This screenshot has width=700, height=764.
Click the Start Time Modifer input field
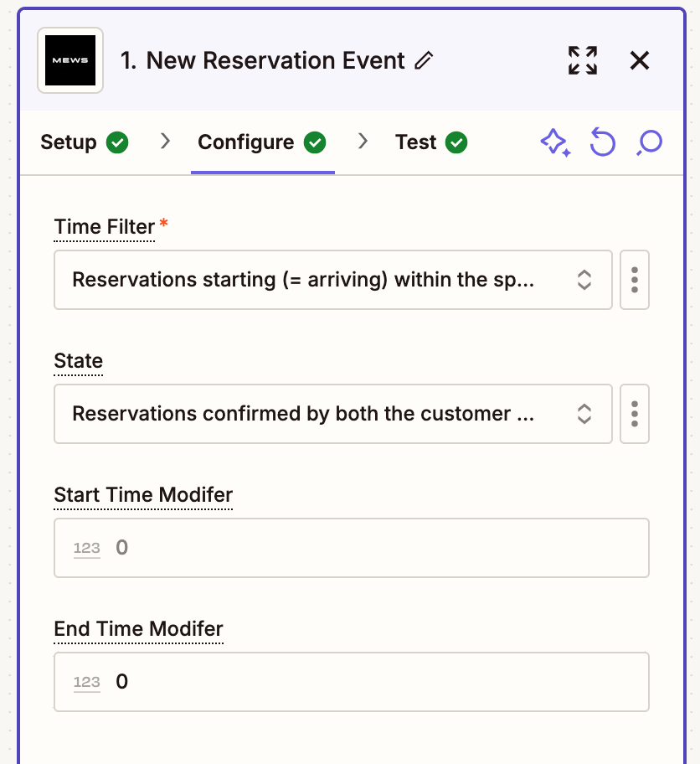(x=351, y=548)
